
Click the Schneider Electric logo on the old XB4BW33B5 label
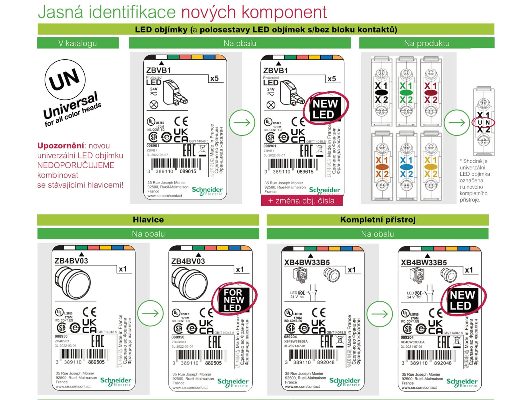pos(345,382)
